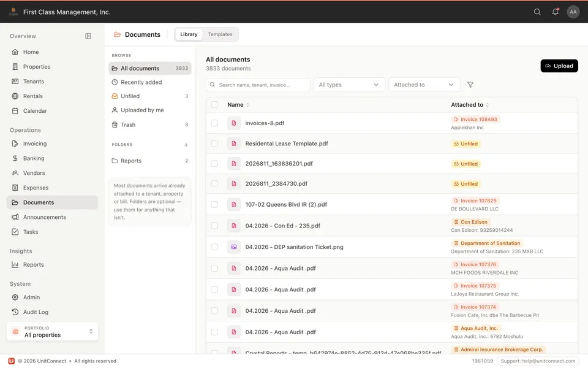The width and height of the screenshot is (588, 368).
Task: Check the Aqua Audit row for Invoice 107376
Action: point(214,269)
